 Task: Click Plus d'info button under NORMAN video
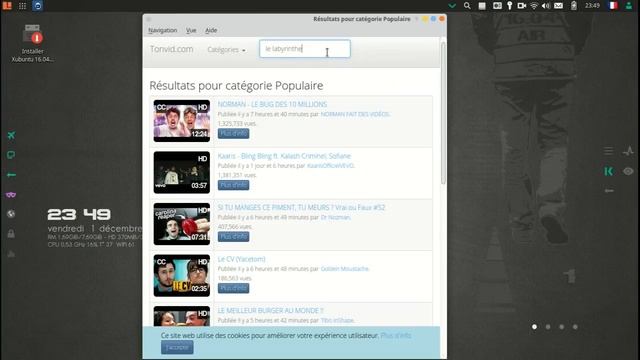click(x=233, y=133)
